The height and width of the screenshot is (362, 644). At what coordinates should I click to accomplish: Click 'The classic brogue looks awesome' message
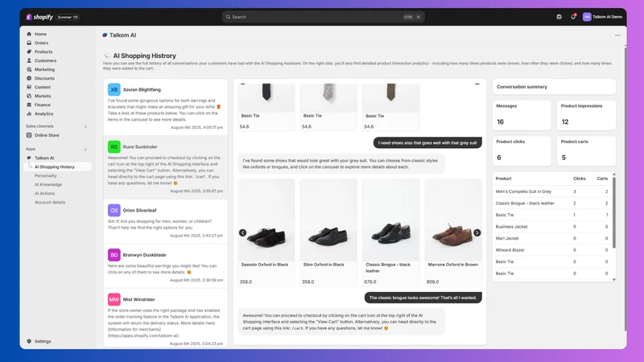pyautogui.click(x=423, y=298)
